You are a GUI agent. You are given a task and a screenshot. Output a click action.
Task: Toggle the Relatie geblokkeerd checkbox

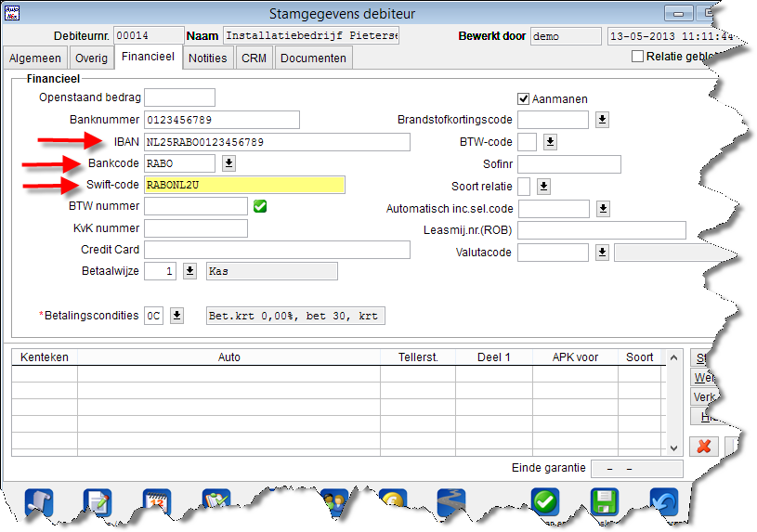[637, 57]
